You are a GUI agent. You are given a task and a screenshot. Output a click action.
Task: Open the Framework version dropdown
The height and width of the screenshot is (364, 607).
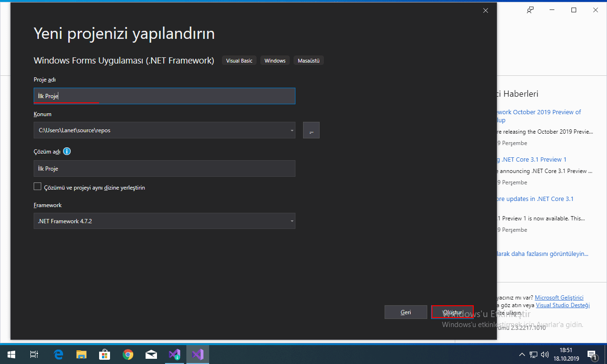pos(292,221)
